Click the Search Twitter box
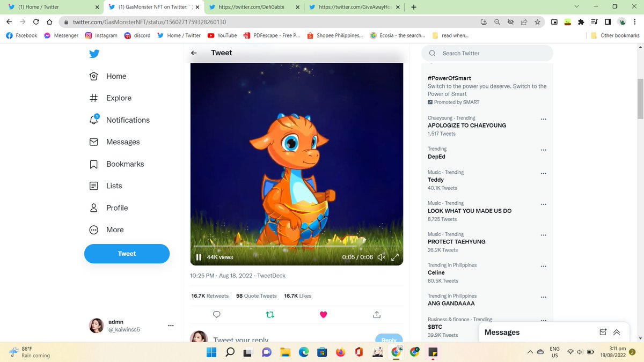Image resolution: width=644 pixels, height=362 pixels. [x=487, y=53]
